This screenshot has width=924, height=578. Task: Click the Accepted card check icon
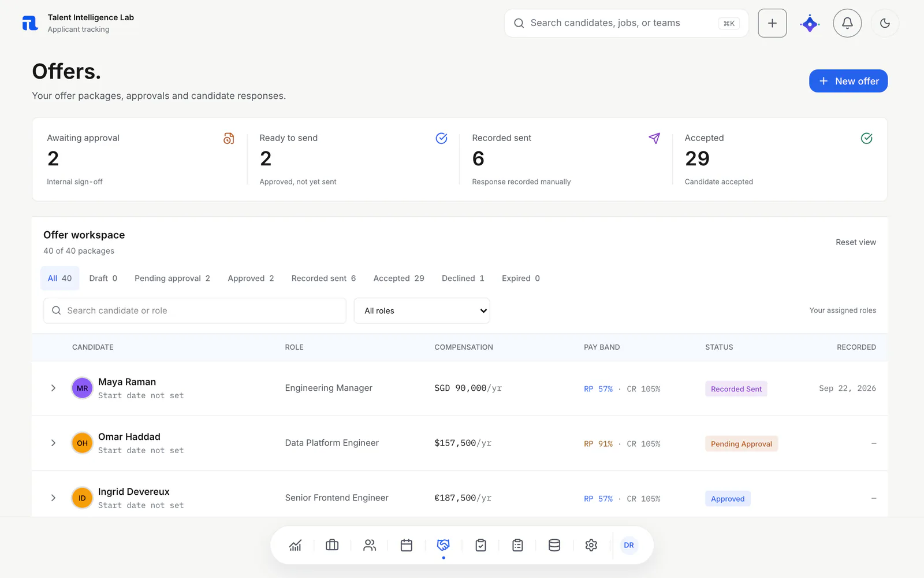tap(867, 138)
